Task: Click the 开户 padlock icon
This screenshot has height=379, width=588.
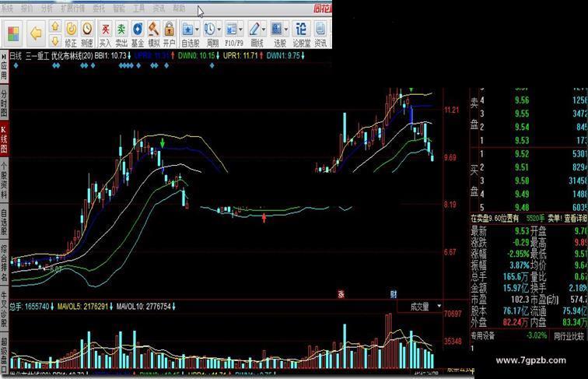Action: (x=169, y=29)
